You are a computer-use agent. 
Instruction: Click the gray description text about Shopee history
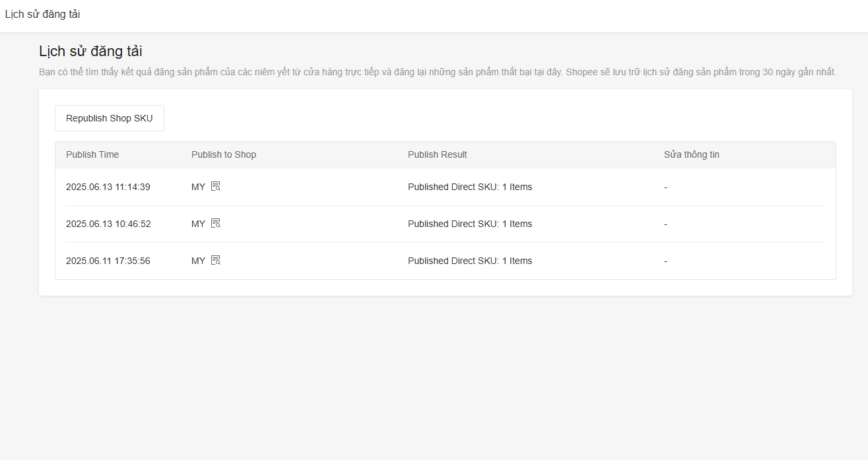coord(437,72)
